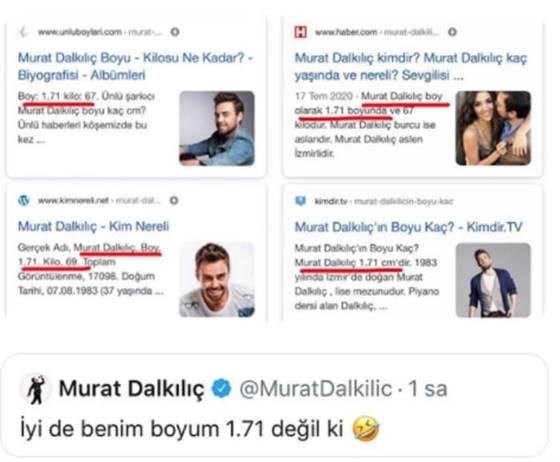Open the options circle beside kimnereli.net
The image size is (560, 462).
(x=174, y=200)
